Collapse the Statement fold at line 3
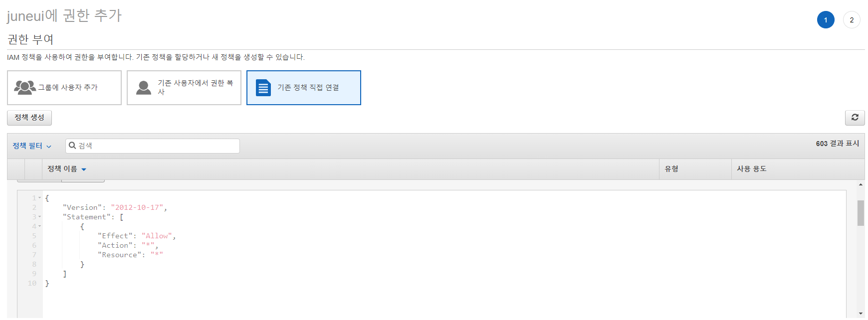Image resolution: width=868 pixels, height=320 pixels. point(40,217)
